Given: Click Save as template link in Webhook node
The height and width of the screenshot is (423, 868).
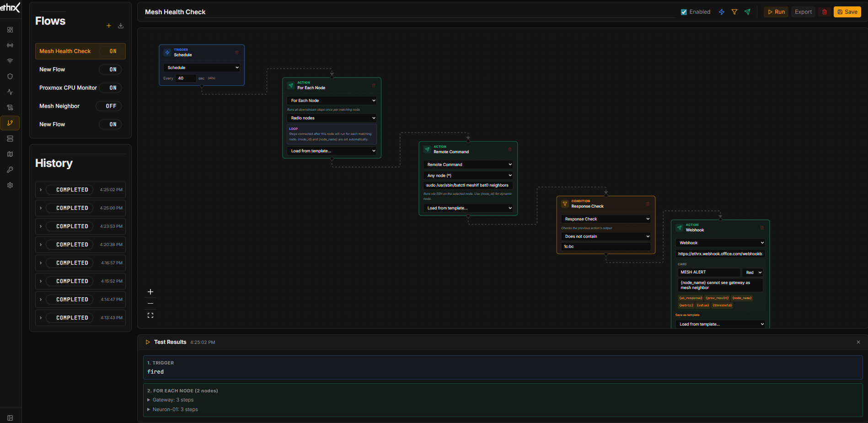Looking at the screenshot, I should 687,315.
